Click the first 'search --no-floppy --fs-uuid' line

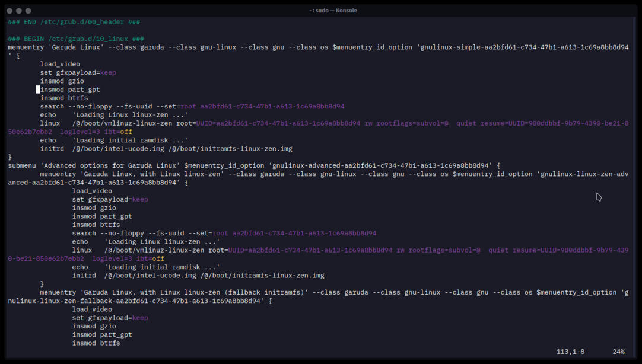click(192, 107)
